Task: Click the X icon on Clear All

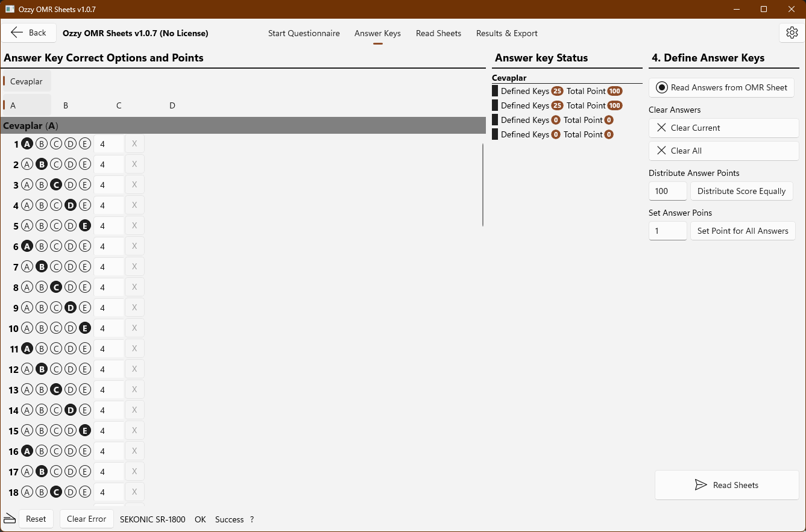Action: click(x=661, y=151)
